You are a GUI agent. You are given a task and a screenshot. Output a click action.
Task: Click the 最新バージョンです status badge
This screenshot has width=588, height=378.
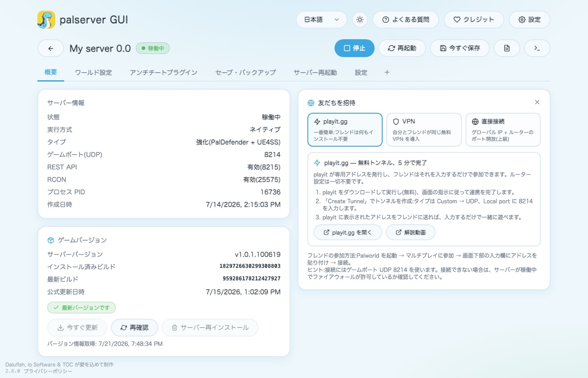[82, 308]
